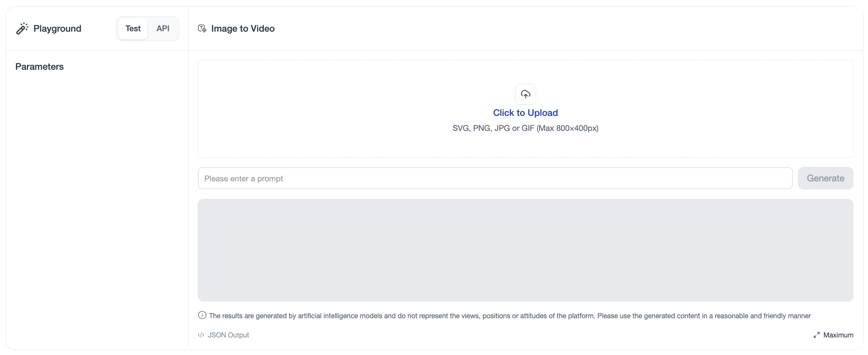Click the Image to Video header icon

tap(202, 29)
